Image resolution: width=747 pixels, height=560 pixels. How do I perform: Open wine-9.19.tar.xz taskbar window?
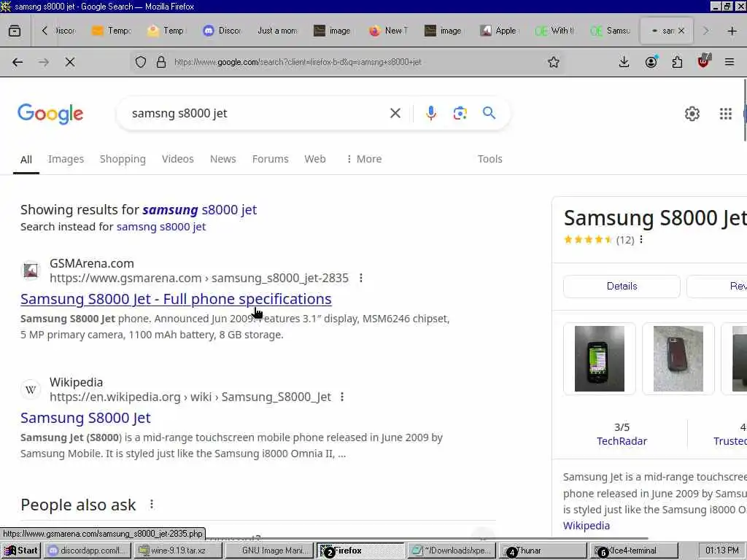178,551
